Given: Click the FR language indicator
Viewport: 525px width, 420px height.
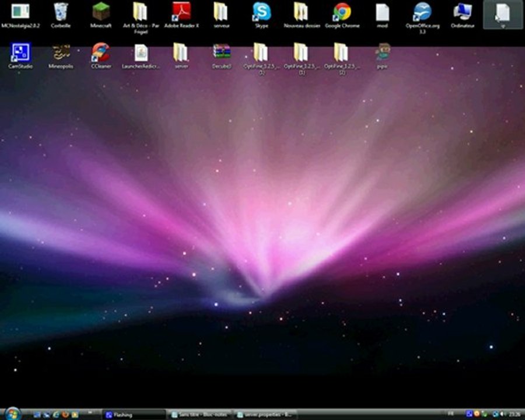Looking at the screenshot, I should 451,414.
